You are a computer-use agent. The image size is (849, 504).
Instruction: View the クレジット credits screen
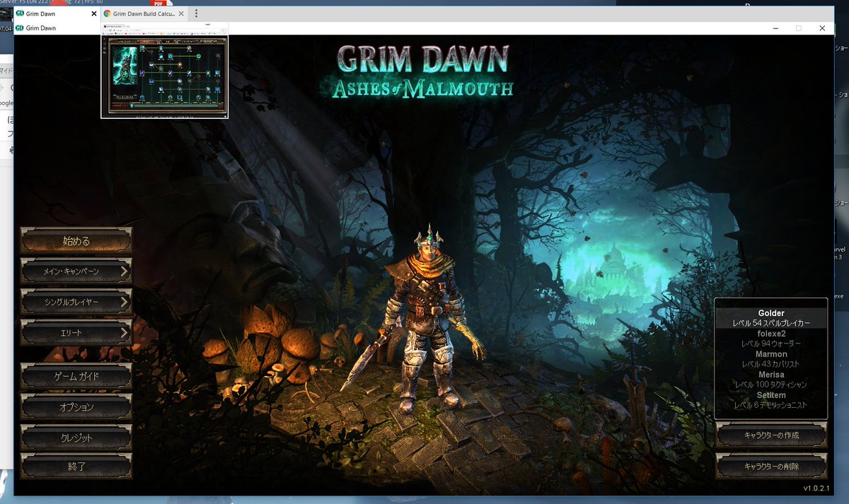76,438
